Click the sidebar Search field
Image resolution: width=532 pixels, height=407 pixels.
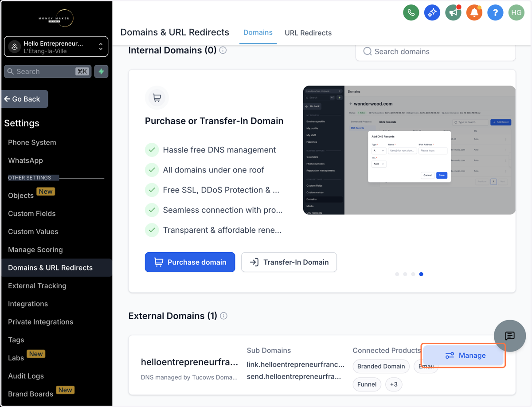coord(48,71)
